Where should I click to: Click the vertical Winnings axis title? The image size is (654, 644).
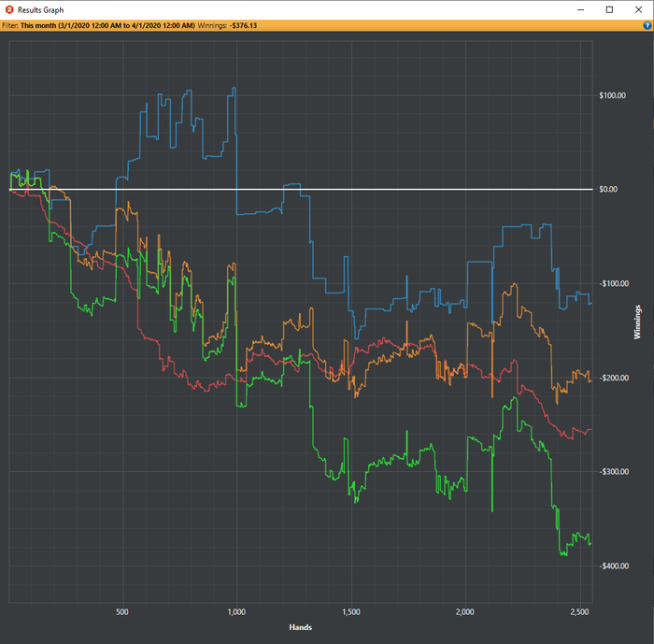coord(637,322)
